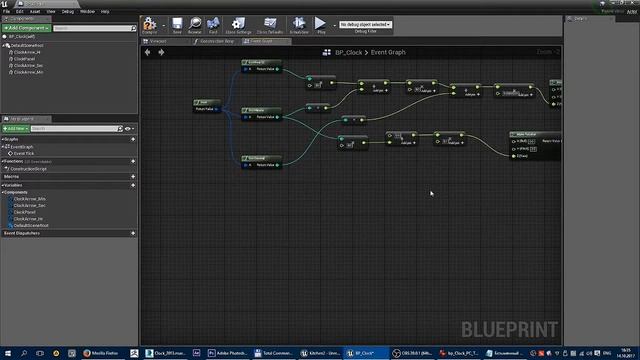Toggle My Blueprint view options eye icon
This screenshot has height=360, width=640.
pyautogui.click(x=128, y=129)
